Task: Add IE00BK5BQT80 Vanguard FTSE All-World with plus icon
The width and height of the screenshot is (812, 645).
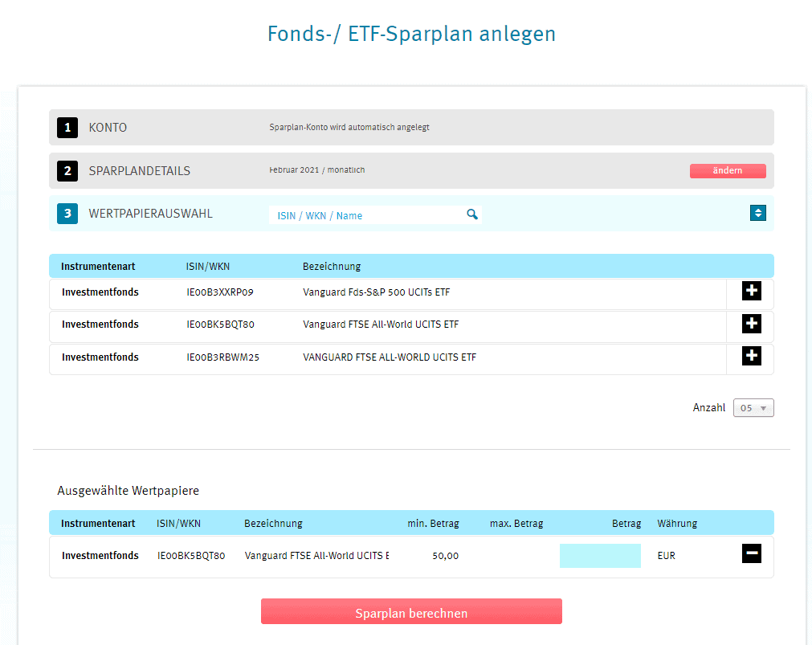Action: click(x=752, y=323)
